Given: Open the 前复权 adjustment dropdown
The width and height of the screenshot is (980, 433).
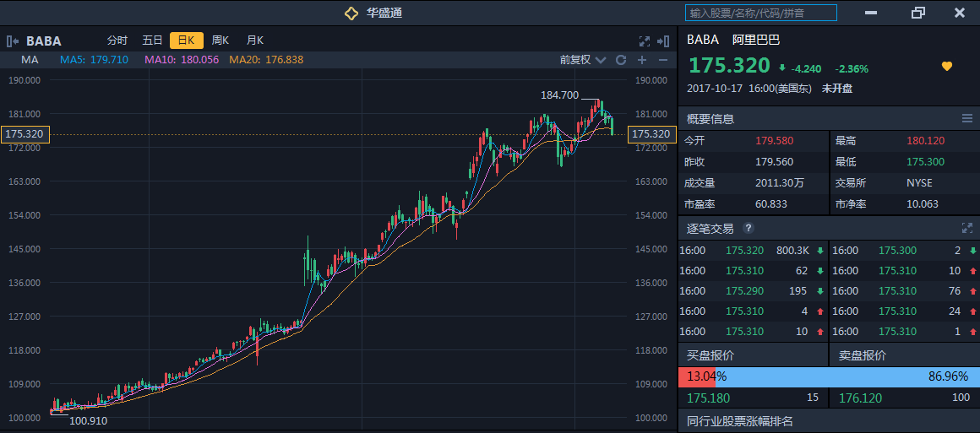Looking at the screenshot, I should pos(583,60).
